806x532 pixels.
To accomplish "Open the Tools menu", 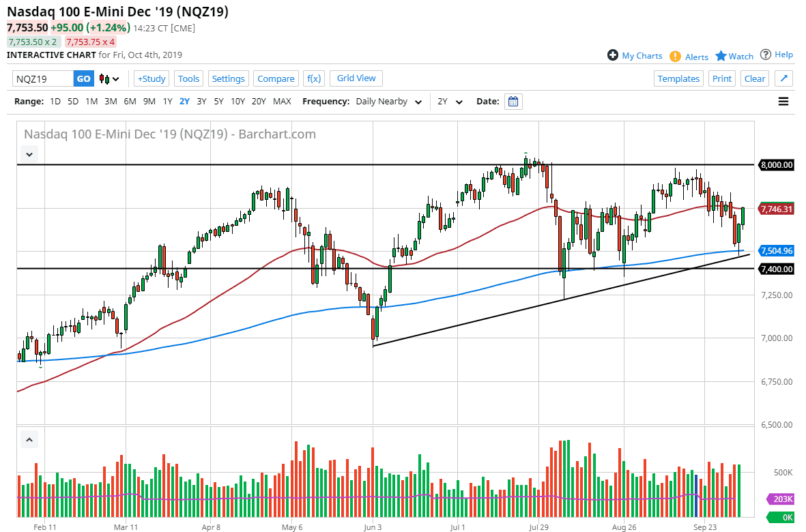I will click(x=188, y=78).
